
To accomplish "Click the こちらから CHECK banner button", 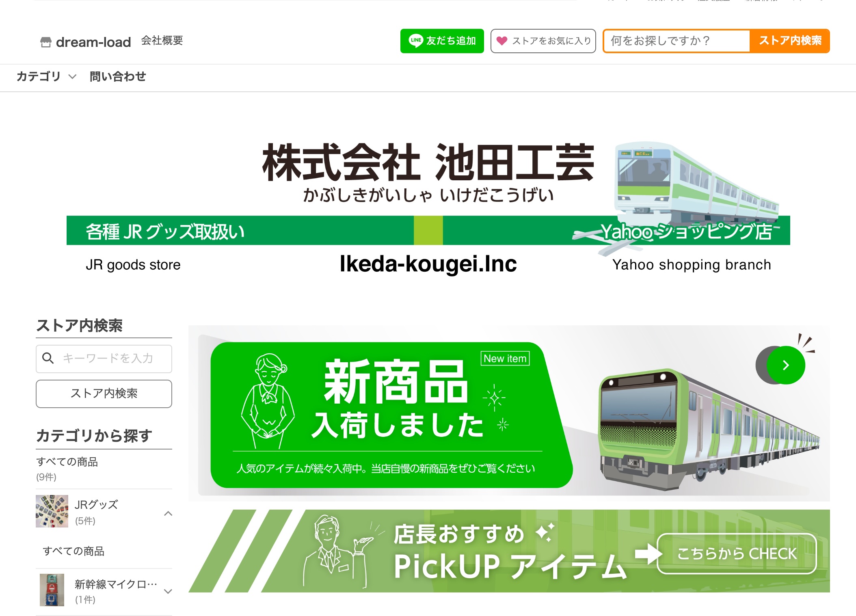I will click(x=737, y=553).
